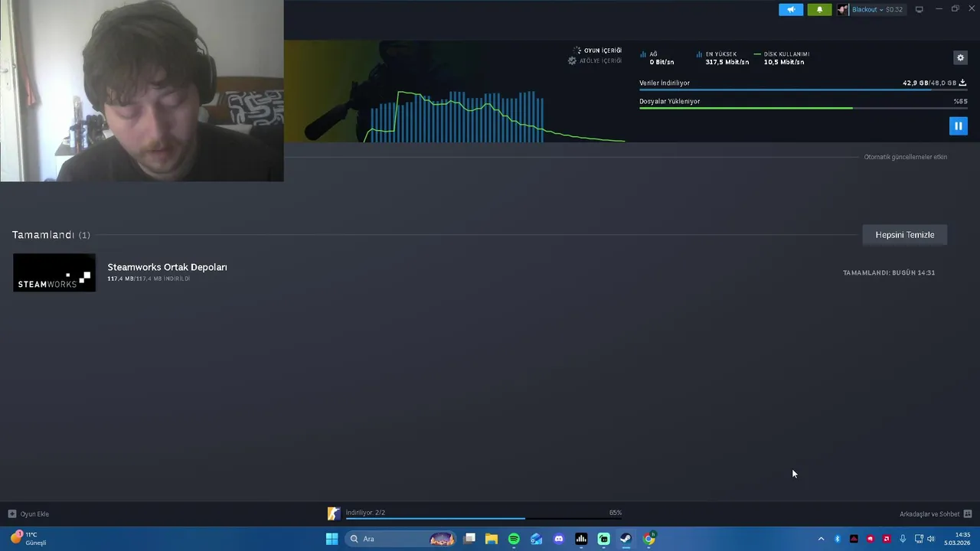Open the green square app in taskbar

(603, 539)
